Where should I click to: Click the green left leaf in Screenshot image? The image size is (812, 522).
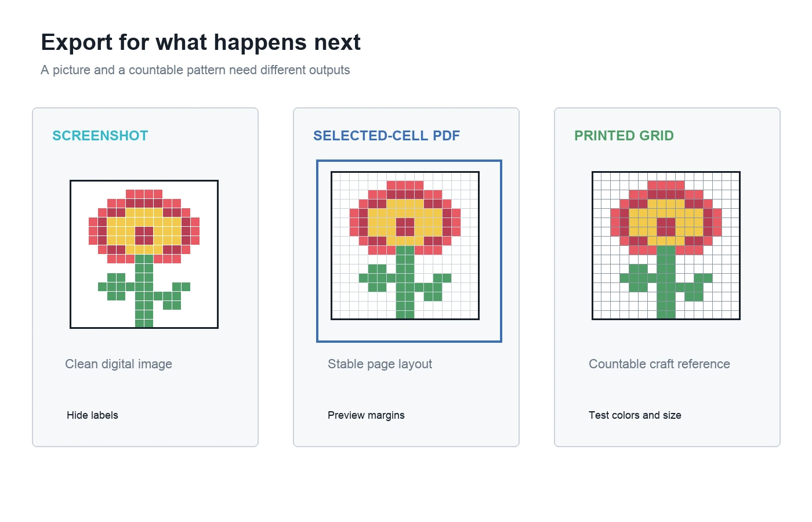(x=116, y=287)
